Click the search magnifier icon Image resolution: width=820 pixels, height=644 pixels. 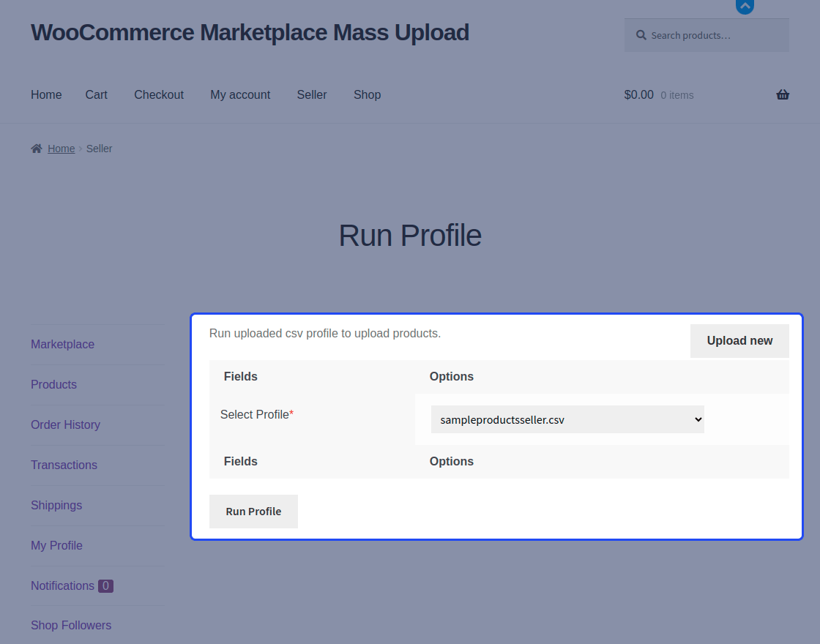[x=641, y=34]
